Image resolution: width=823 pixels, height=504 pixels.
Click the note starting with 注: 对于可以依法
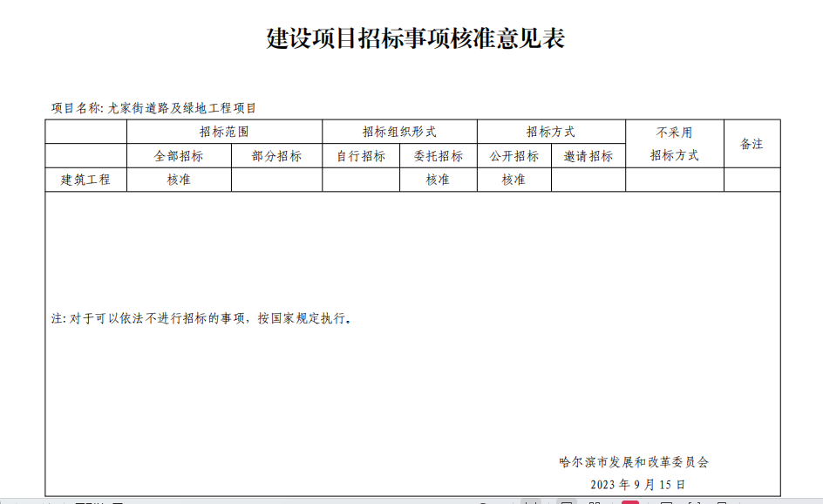coord(201,318)
